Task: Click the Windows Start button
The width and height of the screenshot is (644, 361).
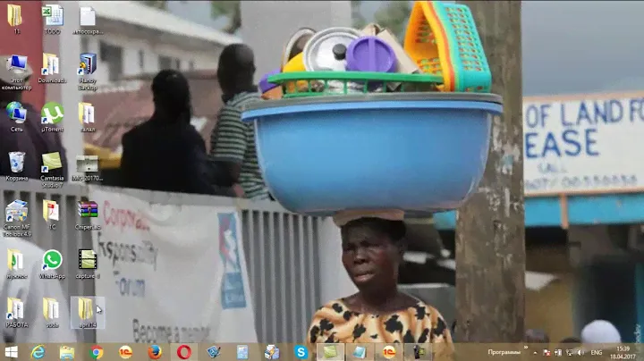Action: click(12, 352)
